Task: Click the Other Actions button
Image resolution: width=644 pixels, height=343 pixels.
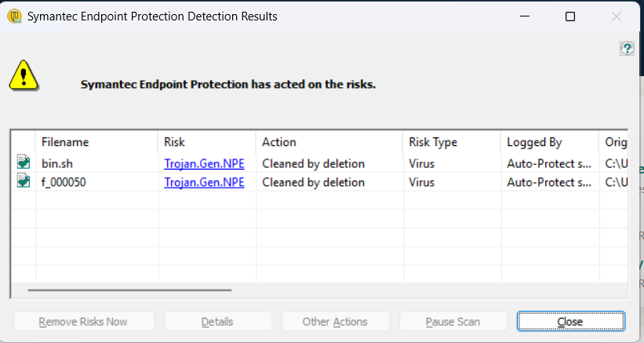Action: click(335, 321)
